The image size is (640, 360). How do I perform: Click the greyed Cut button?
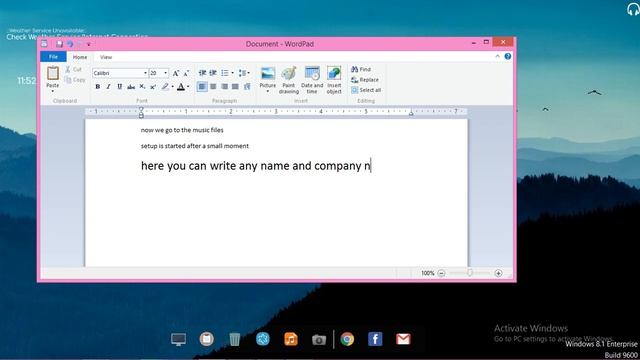(x=73, y=69)
